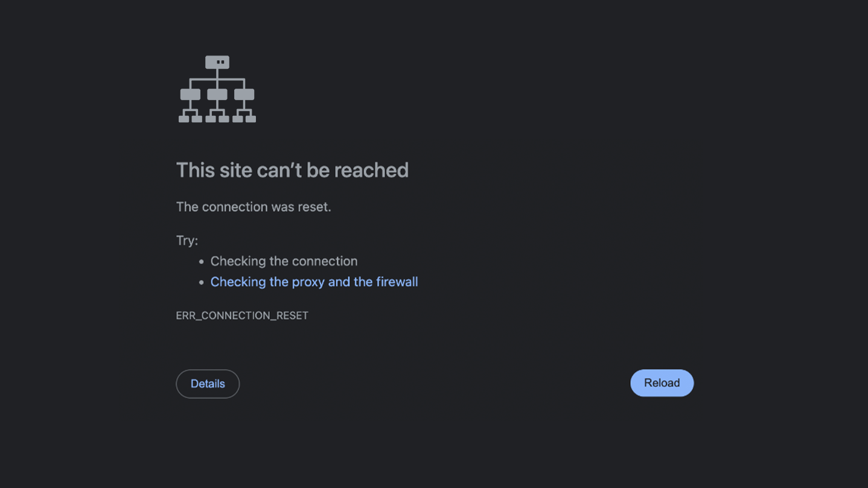
Task: Click the "Checking the connection" suggestion text
Action: 284,261
